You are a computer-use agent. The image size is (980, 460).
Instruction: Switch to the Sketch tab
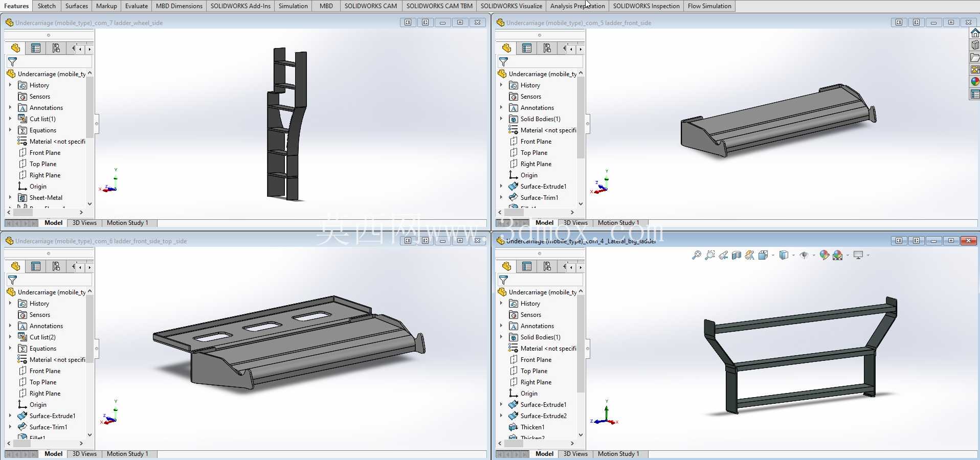click(x=47, y=6)
